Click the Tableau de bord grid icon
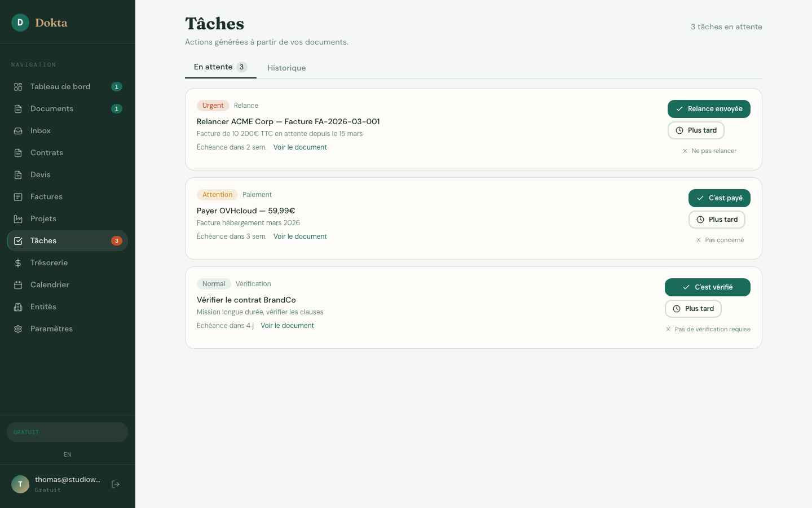The image size is (812, 508). tap(18, 87)
